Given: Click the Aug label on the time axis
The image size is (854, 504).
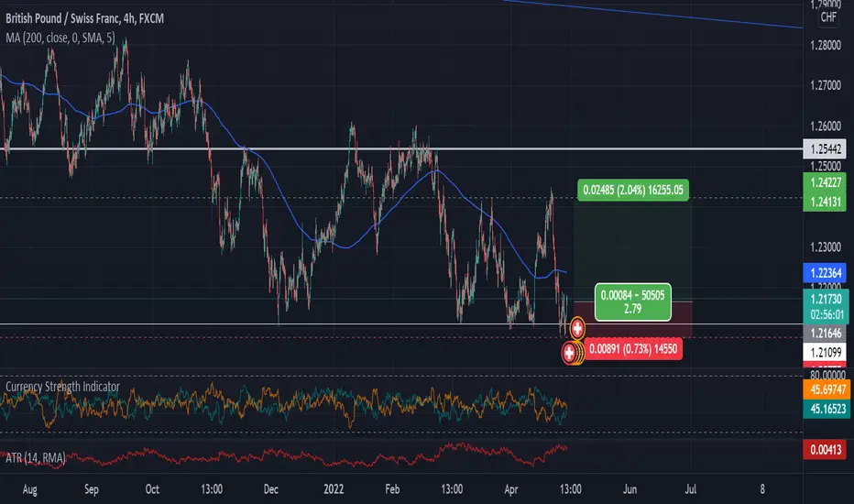Looking at the screenshot, I should click(x=30, y=489).
